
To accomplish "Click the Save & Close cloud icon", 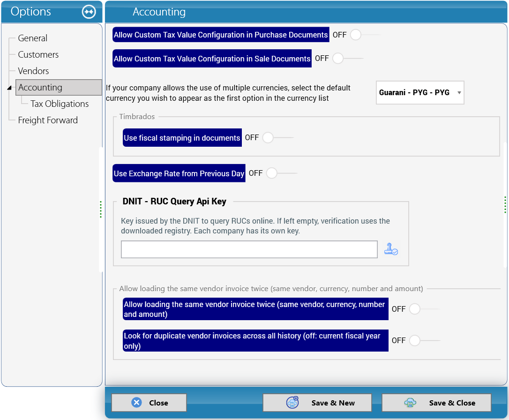I will tap(410, 403).
